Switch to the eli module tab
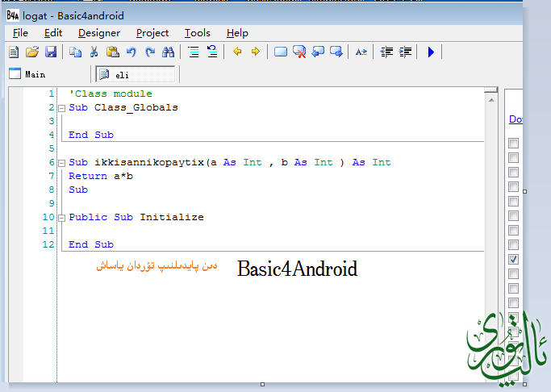This screenshot has height=392, width=551. pyautogui.click(x=136, y=74)
